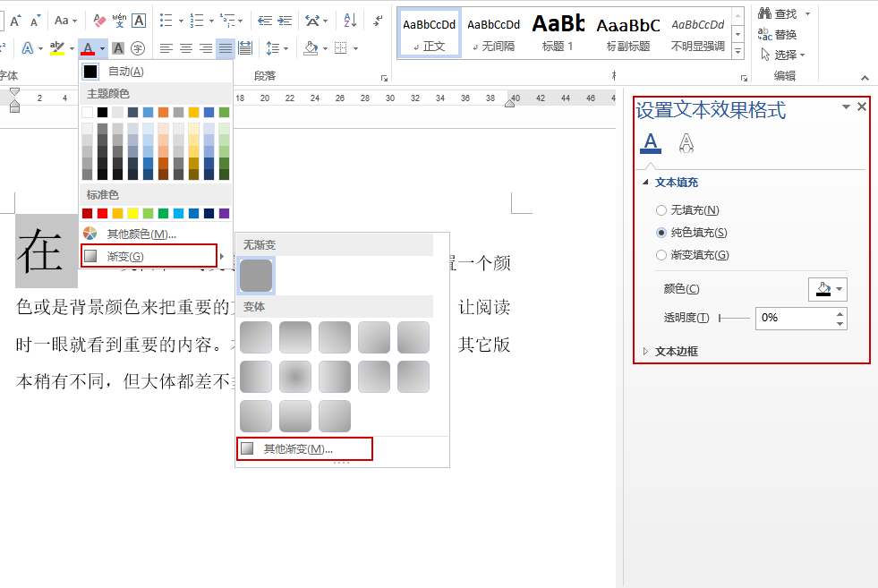This screenshot has width=878, height=588.
Task: Clear all formatting with the eraser icon
Action: click(99, 21)
